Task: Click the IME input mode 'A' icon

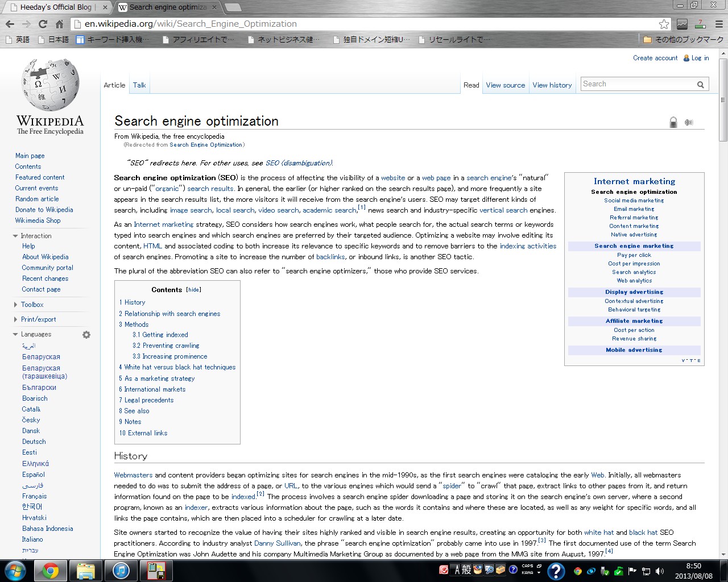Action: click(457, 570)
